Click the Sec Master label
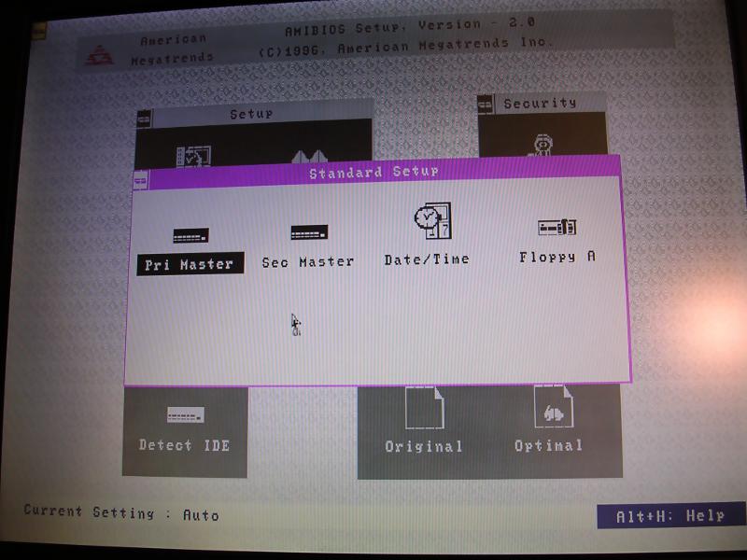Screen dimensions: 747x560 (308, 262)
